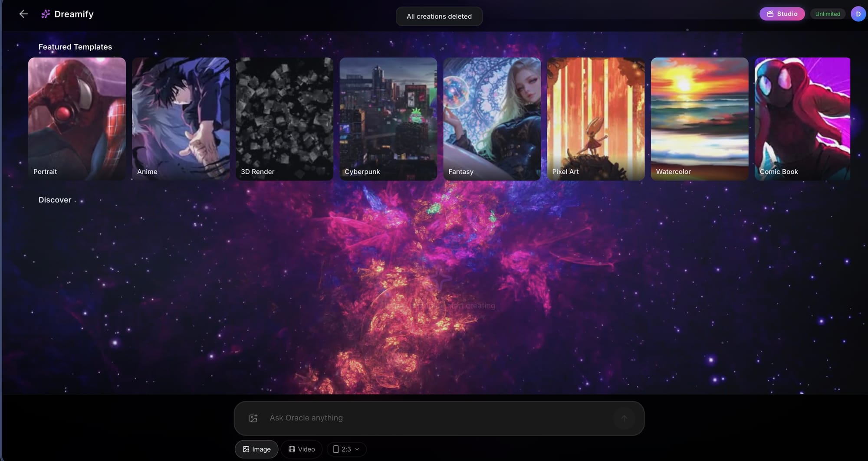This screenshot has height=461, width=868.
Task: Select the Anime template card
Action: coord(181,119)
